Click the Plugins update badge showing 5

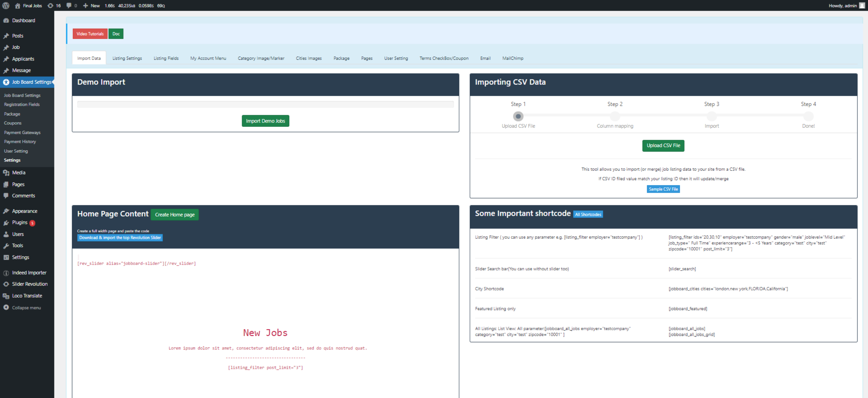tap(32, 223)
